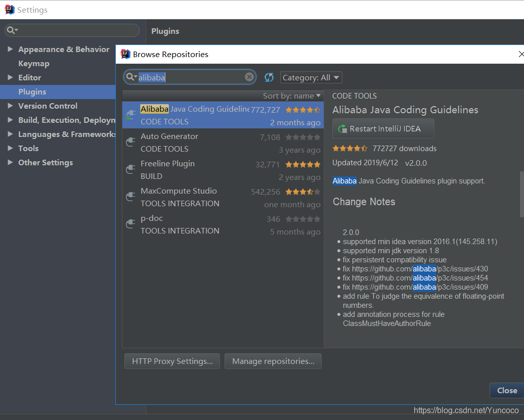Click the Change Notes heading

(364, 202)
